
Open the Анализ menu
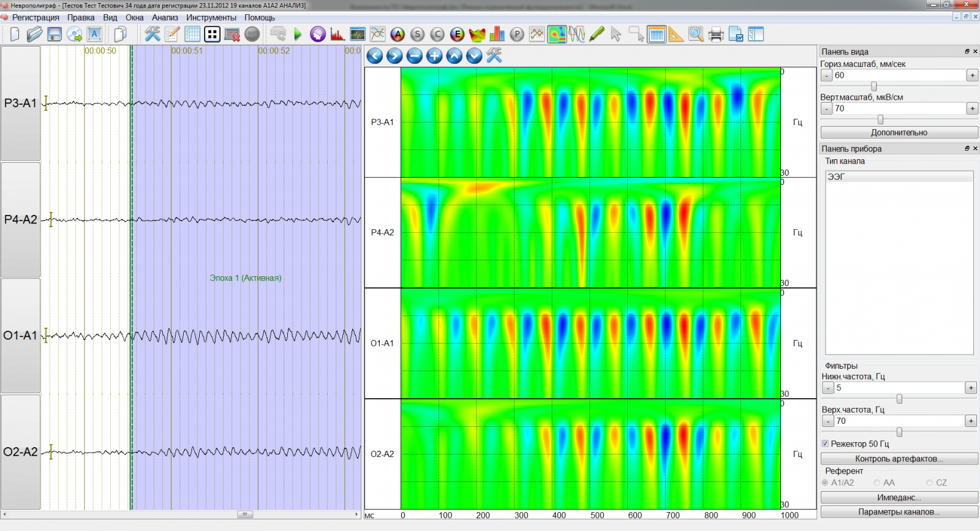pos(165,18)
